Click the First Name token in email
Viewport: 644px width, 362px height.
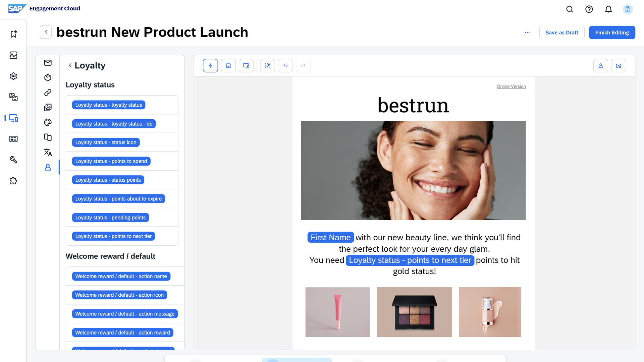click(x=331, y=237)
